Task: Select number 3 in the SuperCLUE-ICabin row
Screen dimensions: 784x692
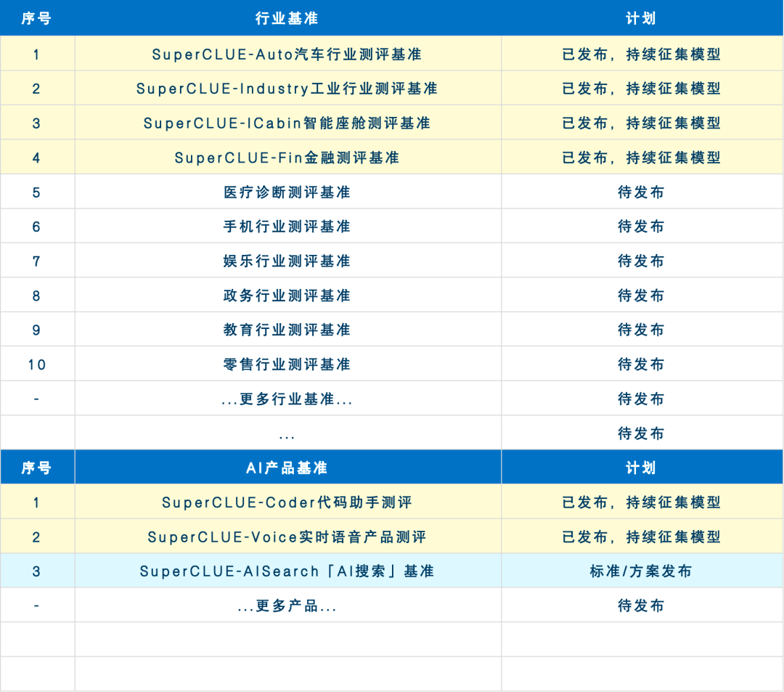Action: click(36, 123)
